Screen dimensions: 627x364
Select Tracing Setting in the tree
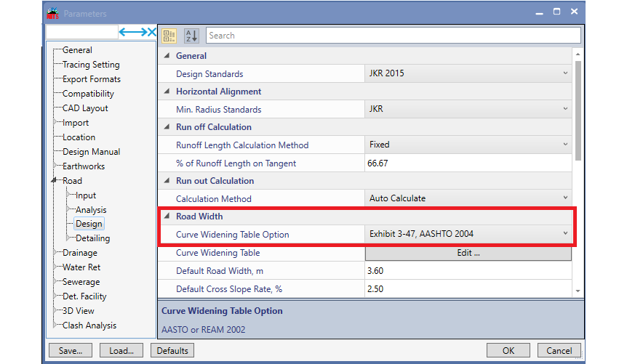click(91, 65)
